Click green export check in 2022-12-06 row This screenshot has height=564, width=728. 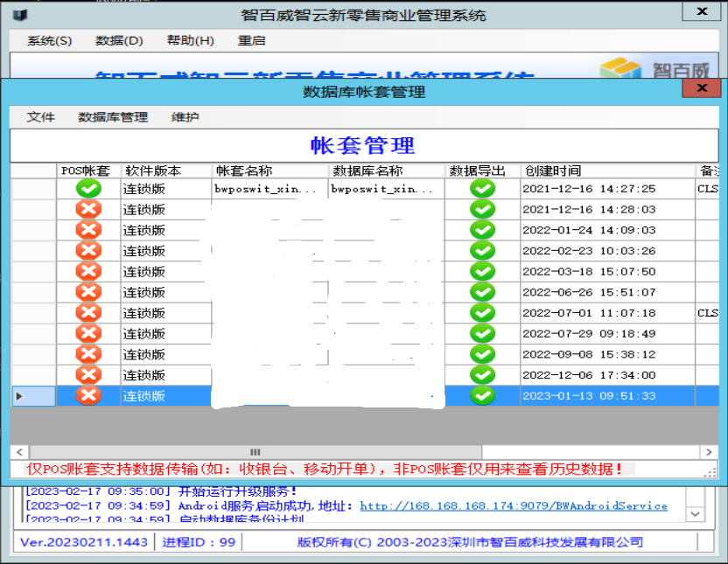tap(482, 375)
